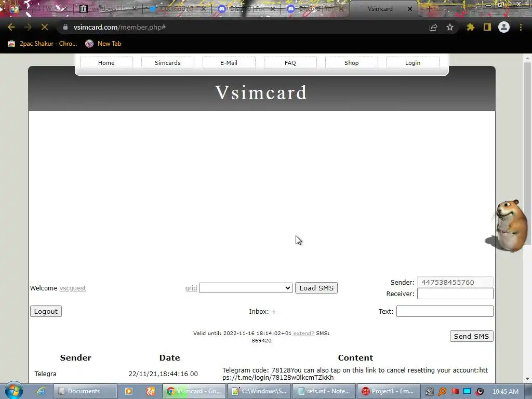Expand the simcard number dropdown

point(246,288)
